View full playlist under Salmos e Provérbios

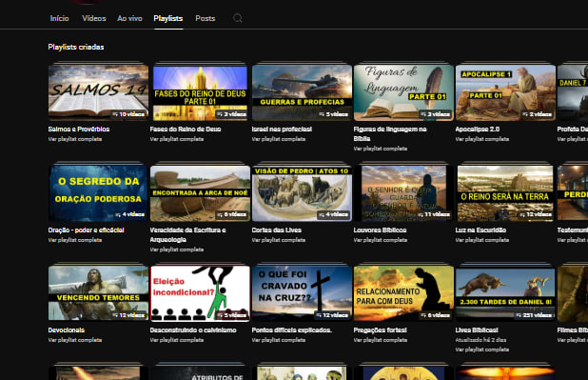[x=75, y=139]
